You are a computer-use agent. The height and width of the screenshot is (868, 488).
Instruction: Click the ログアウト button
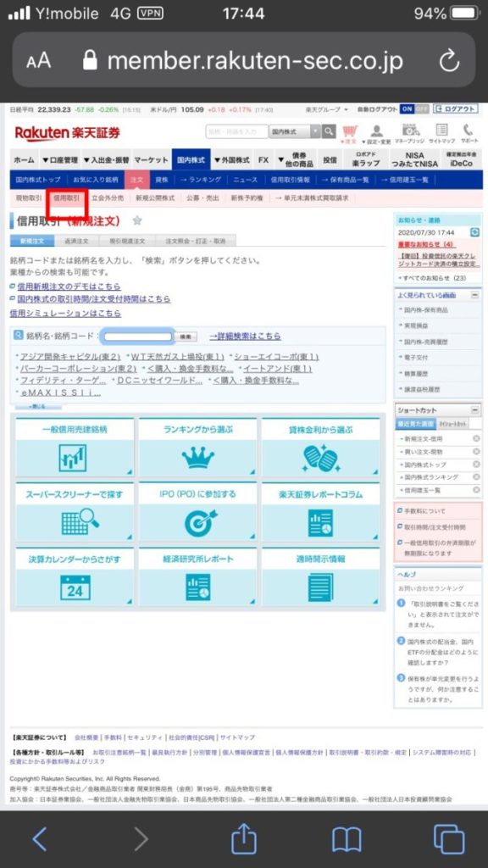tap(455, 109)
